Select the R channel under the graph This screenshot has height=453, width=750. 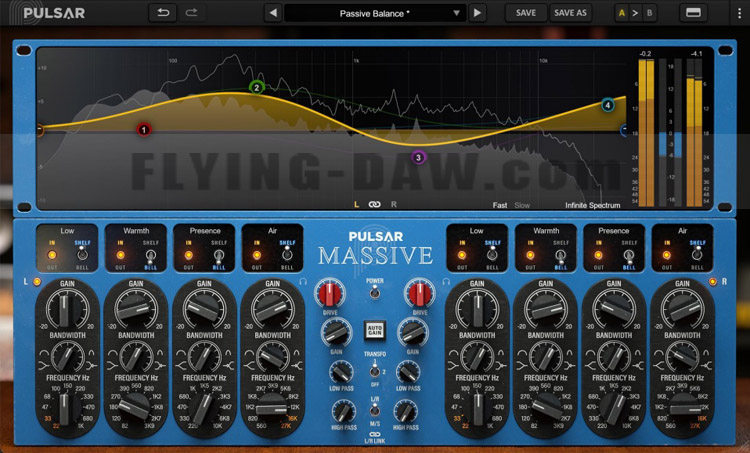(x=394, y=204)
